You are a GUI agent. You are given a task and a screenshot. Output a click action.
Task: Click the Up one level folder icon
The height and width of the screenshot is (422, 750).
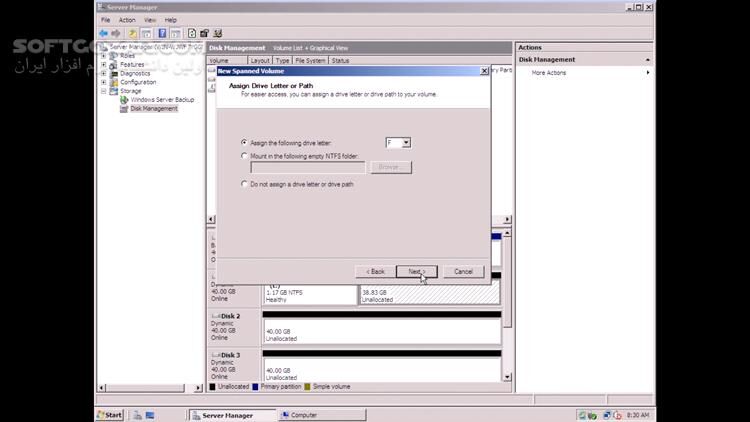pos(132,33)
